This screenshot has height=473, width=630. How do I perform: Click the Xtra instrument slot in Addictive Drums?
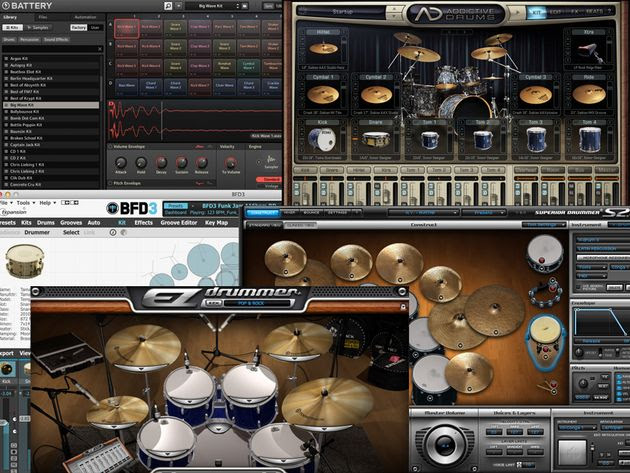pyautogui.click(x=589, y=49)
